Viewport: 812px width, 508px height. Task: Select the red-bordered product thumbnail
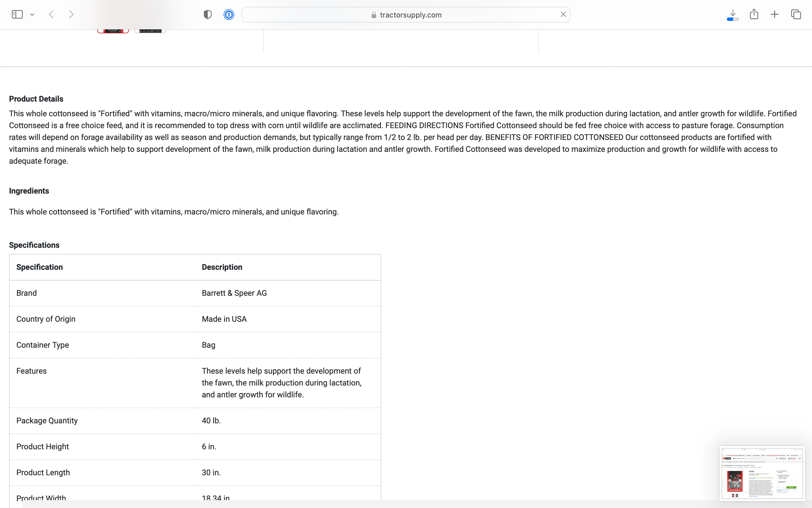coord(113,31)
